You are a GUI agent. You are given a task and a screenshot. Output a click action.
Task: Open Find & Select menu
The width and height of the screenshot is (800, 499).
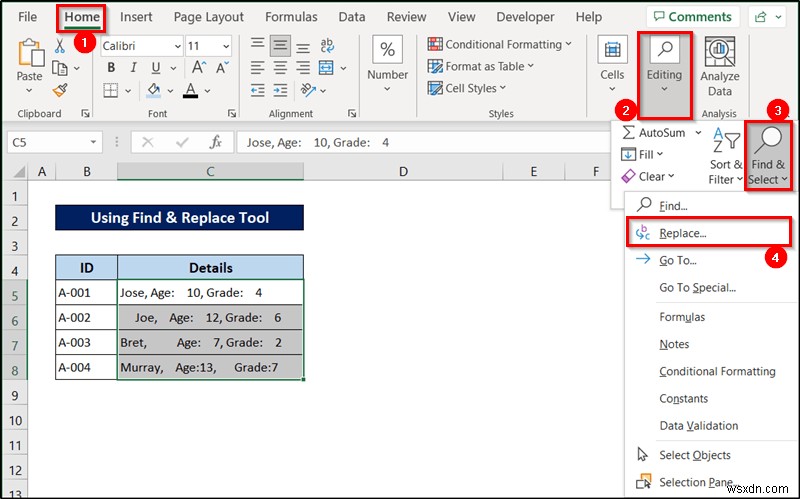point(768,156)
